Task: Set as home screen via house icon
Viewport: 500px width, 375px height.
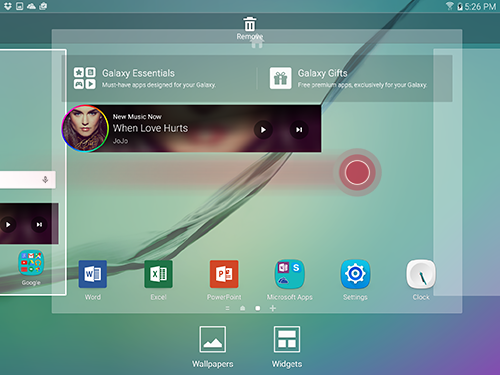Action: tap(257, 42)
